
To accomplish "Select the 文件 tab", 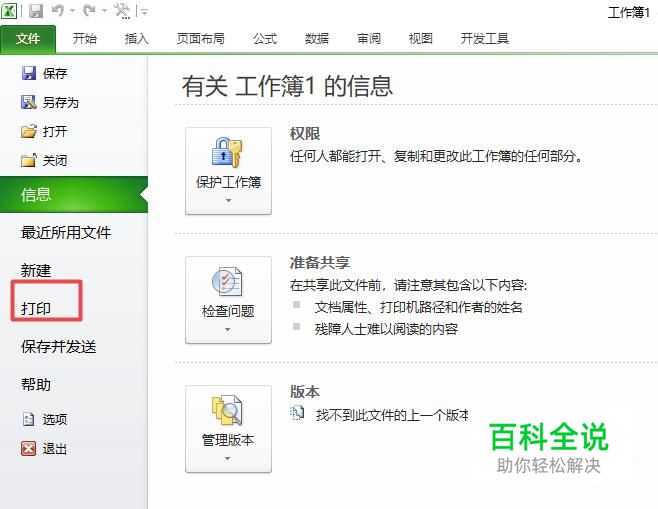I will pyautogui.click(x=28, y=39).
